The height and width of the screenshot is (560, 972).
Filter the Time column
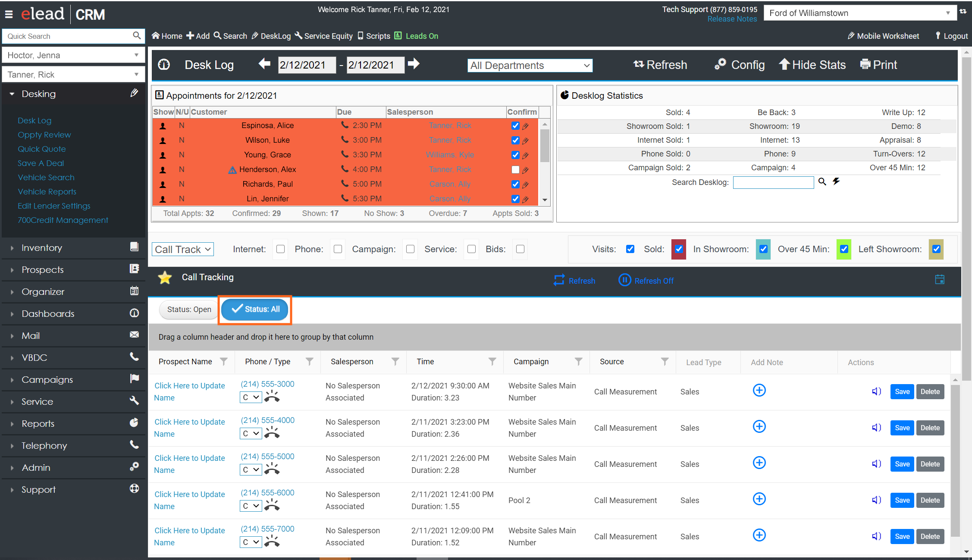tap(492, 362)
